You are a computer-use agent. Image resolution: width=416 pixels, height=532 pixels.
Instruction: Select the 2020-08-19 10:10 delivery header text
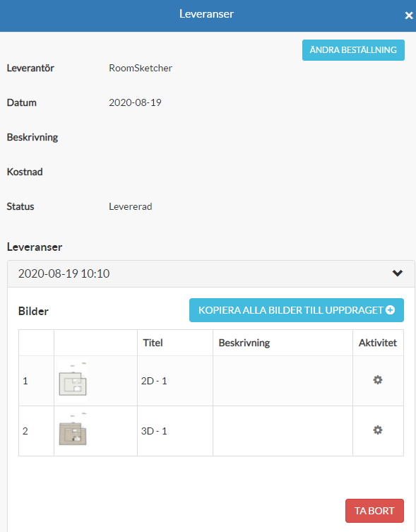coord(64,273)
